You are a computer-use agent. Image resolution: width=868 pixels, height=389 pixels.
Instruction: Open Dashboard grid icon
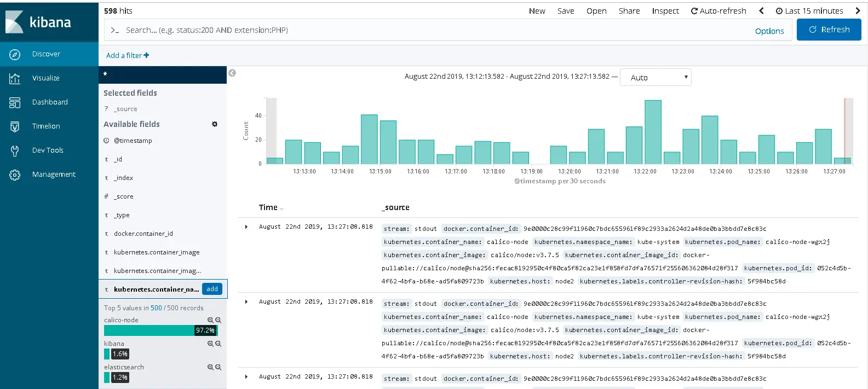point(15,102)
